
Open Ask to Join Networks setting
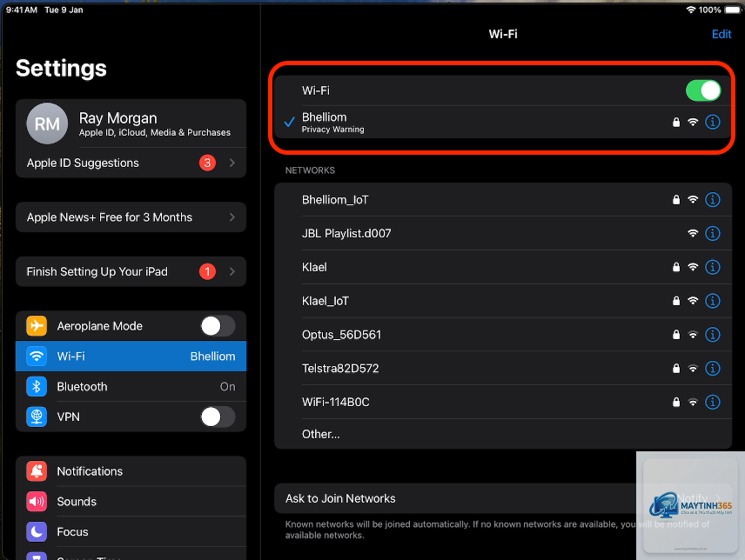click(x=503, y=498)
